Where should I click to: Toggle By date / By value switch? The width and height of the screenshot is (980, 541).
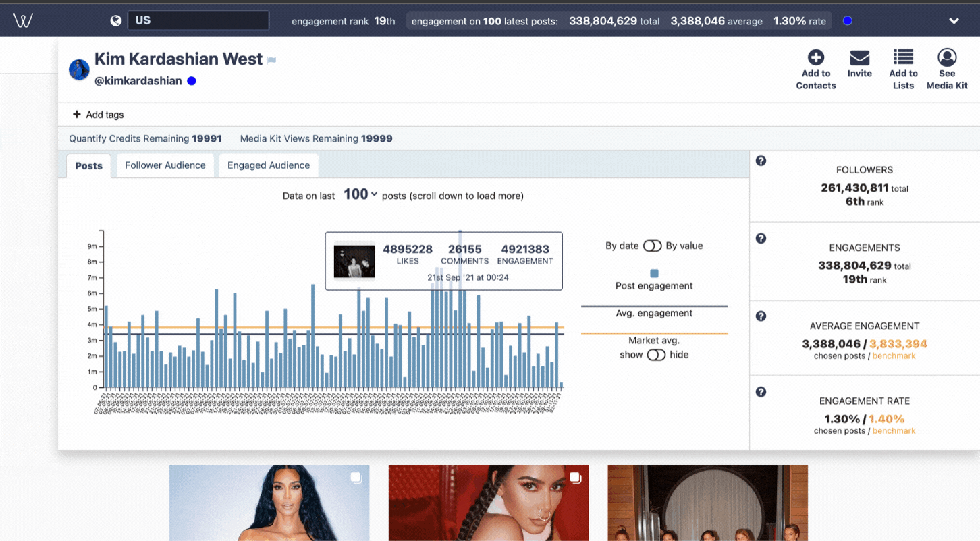[x=652, y=246]
